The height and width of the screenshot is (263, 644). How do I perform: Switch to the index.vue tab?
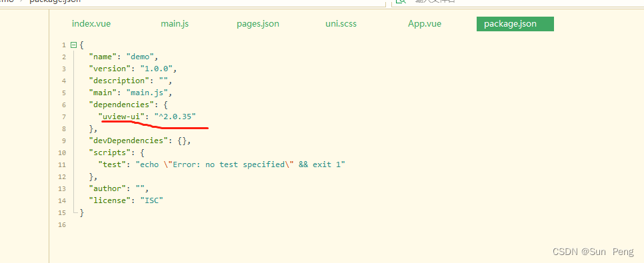point(91,24)
